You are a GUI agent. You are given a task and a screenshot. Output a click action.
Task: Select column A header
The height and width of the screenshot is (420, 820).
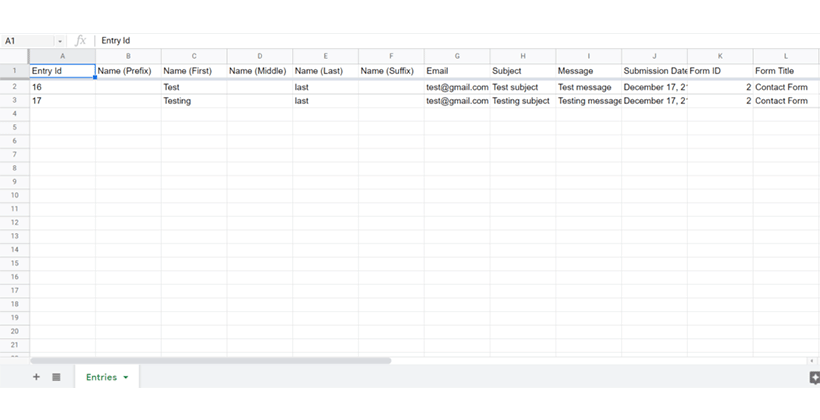pos(63,56)
